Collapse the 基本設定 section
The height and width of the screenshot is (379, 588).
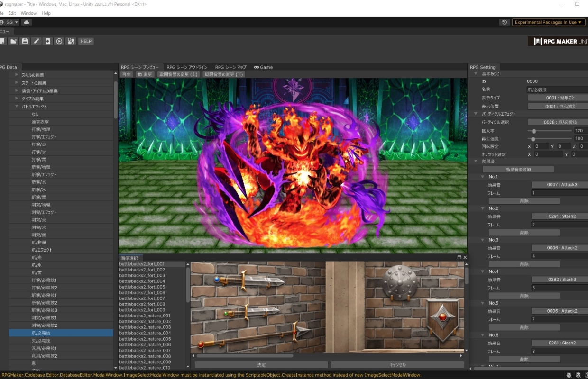(476, 74)
